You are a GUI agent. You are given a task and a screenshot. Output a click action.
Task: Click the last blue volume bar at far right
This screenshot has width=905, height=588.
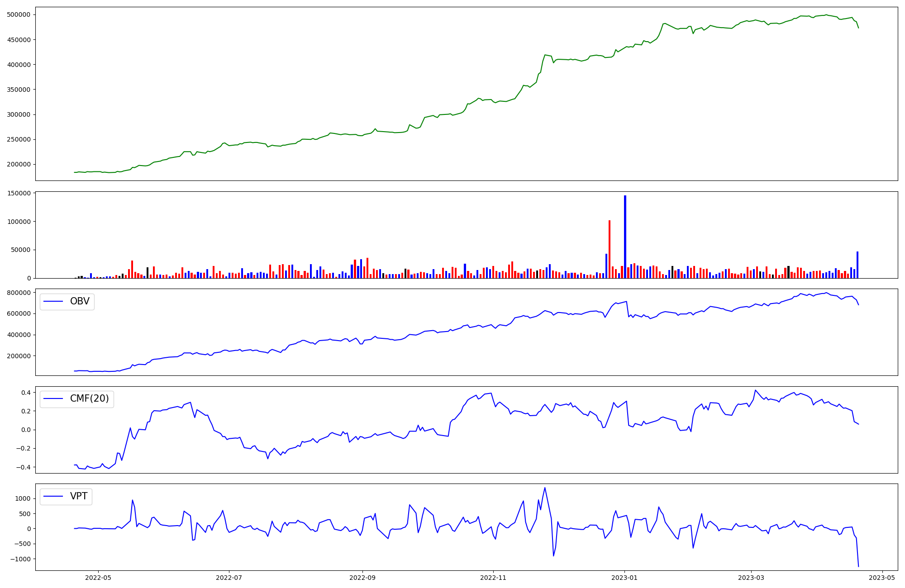[x=857, y=265]
